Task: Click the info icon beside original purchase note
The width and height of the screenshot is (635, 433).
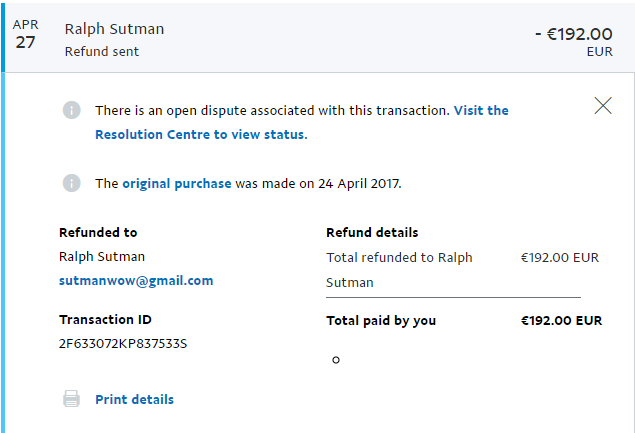Action: click(71, 183)
